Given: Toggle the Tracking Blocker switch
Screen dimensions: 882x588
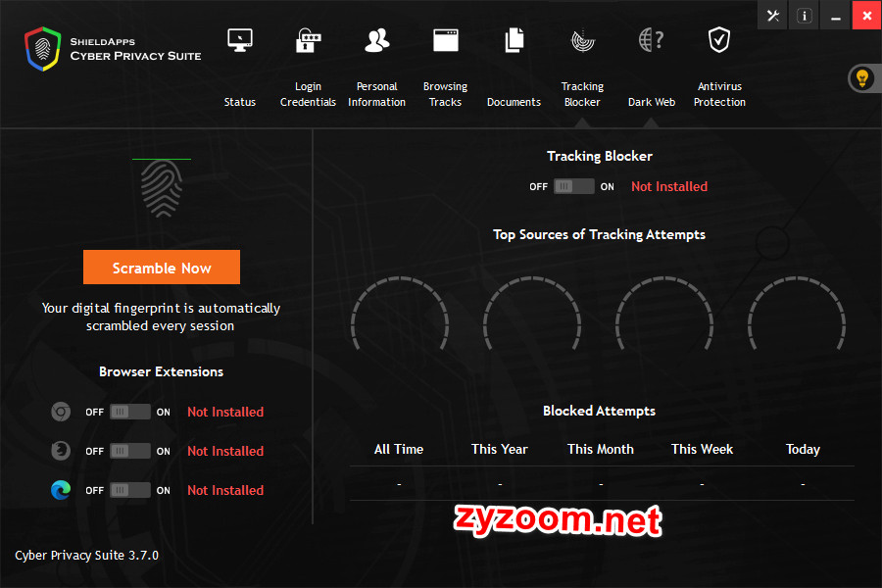Looking at the screenshot, I should tap(573, 186).
